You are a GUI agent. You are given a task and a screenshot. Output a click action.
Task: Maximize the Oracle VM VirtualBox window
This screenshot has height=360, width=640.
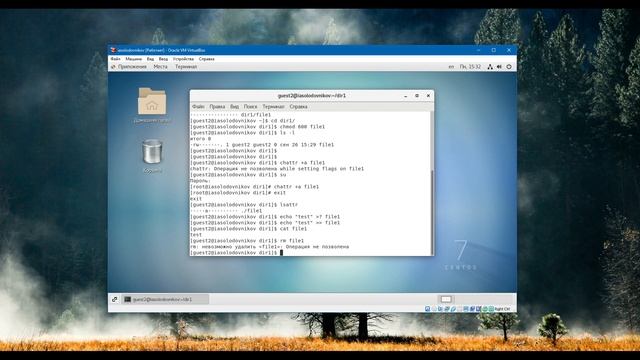[494, 50]
